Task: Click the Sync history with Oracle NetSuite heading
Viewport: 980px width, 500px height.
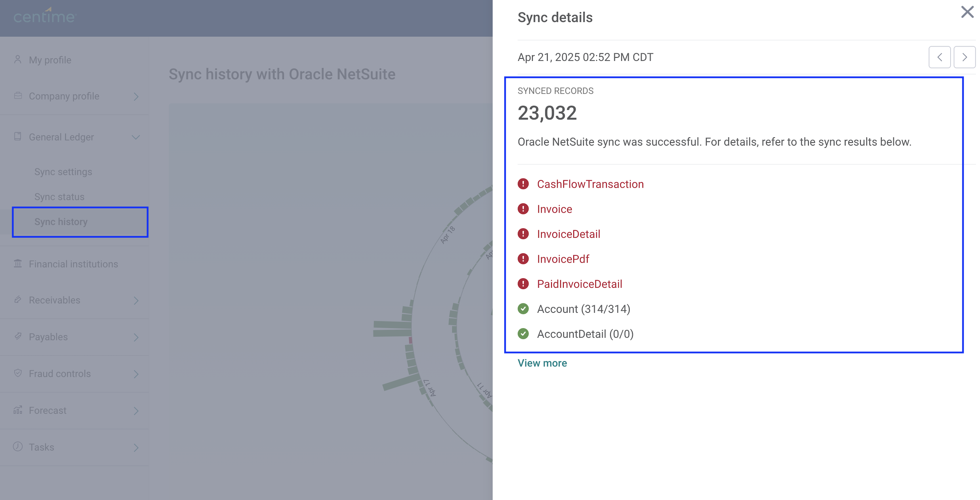Action: click(x=282, y=74)
